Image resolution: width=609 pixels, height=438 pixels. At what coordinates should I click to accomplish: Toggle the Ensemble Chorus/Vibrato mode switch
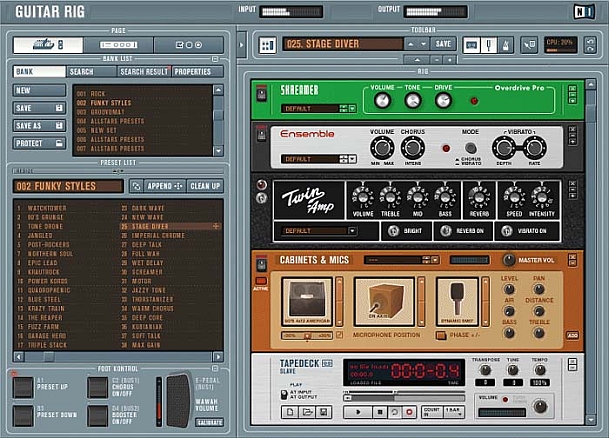click(x=470, y=148)
